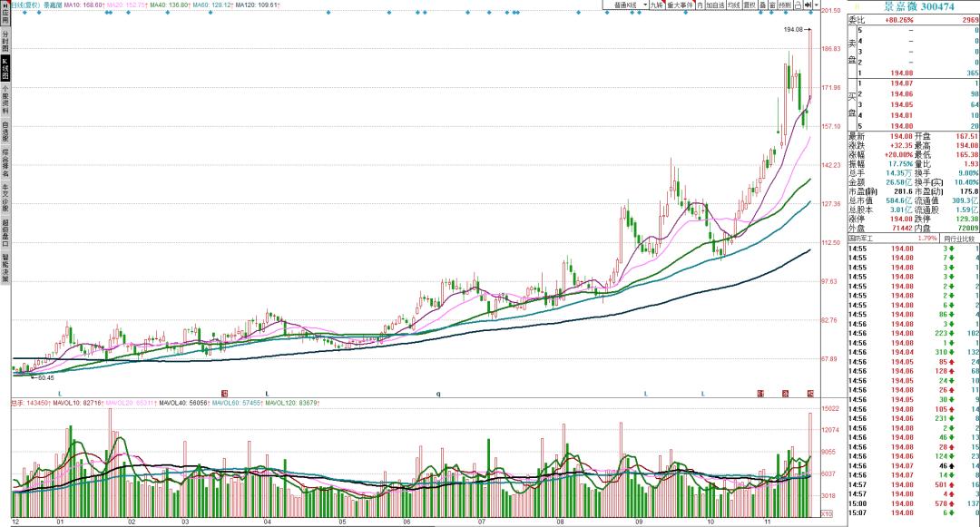Click the collapse-panel arrow icon in toolbar
The width and height of the screenshot is (980, 527).
pyautogui.click(x=808, y=5)
